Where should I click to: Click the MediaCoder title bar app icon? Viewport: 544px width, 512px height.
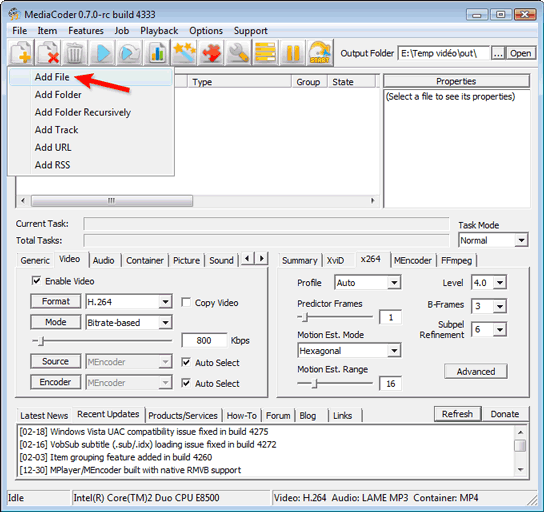click(15, 14)
